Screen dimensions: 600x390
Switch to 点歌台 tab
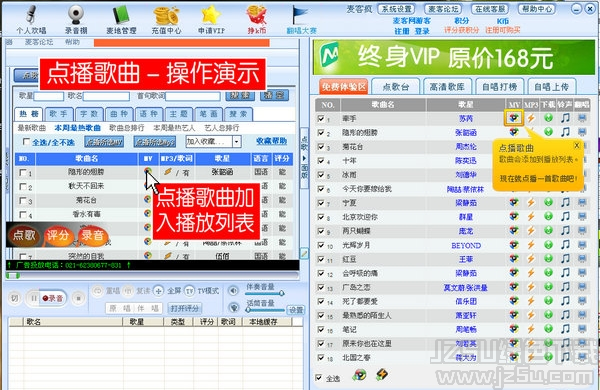pos(396,87)
